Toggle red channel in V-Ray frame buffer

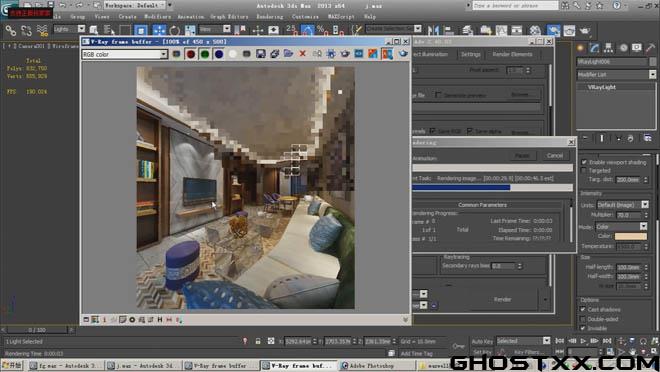(x=191, y=54)
